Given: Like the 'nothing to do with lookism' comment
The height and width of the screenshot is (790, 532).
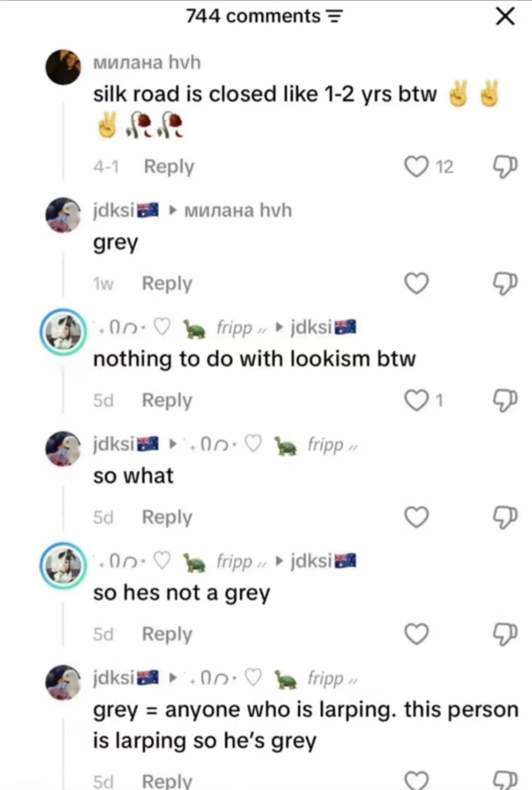Looking at the screenshot, I should tap(416, 400).
